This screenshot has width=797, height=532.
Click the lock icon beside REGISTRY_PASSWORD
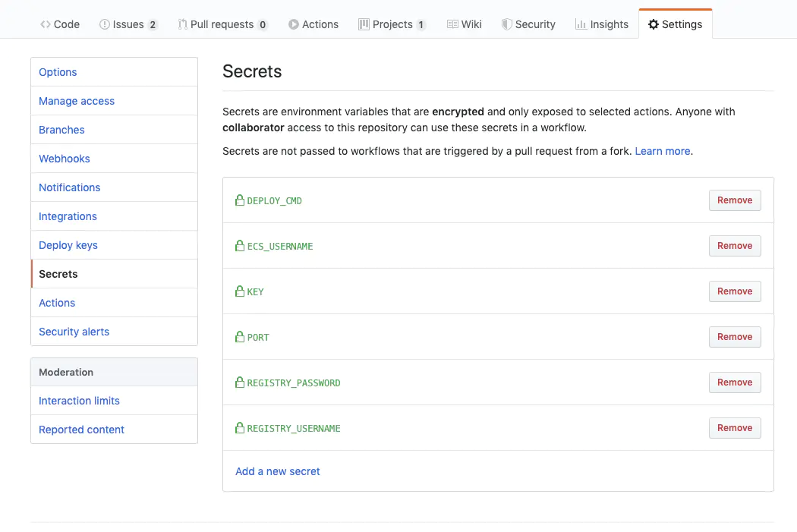(x=240, y=382)
